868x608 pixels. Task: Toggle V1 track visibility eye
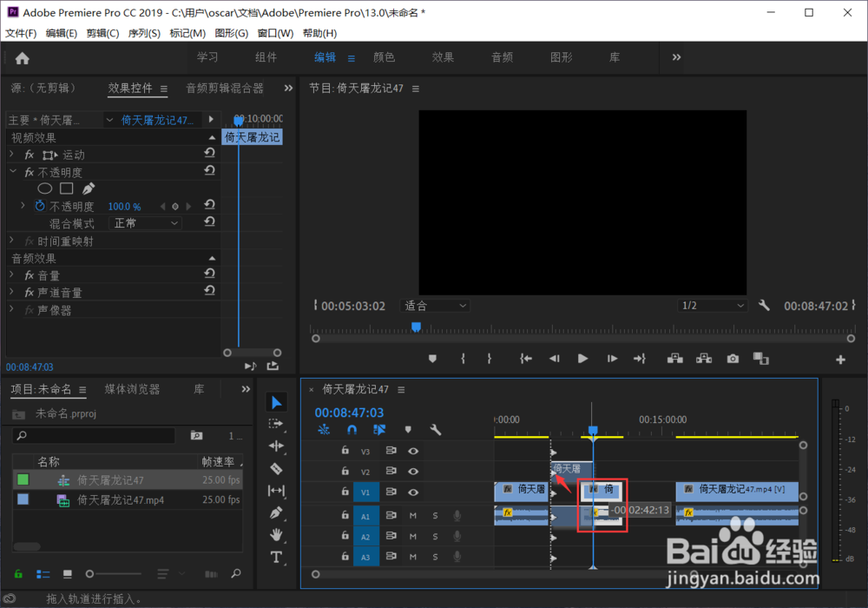coord(413,492)
